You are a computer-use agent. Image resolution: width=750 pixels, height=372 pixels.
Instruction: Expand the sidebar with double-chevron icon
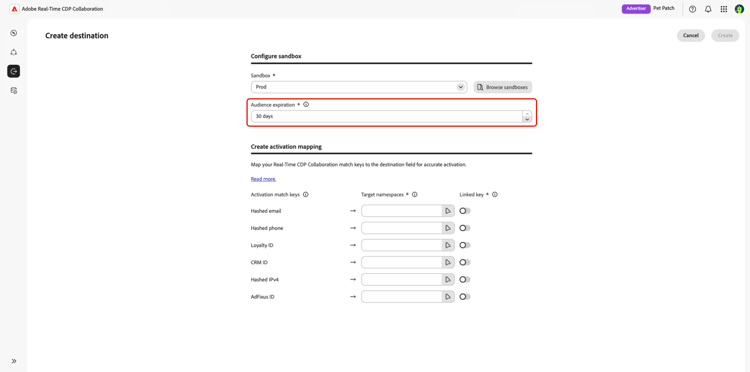13,361
